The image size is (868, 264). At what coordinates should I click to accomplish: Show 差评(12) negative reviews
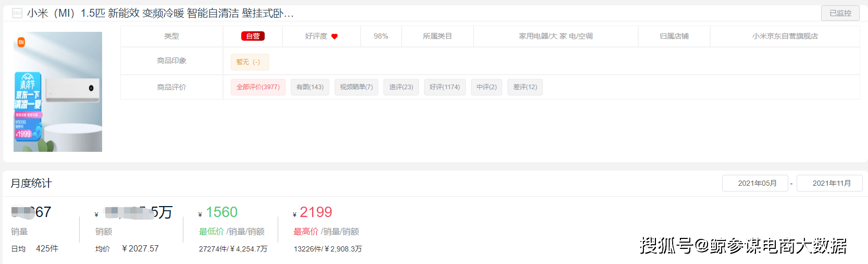[525, 87]
